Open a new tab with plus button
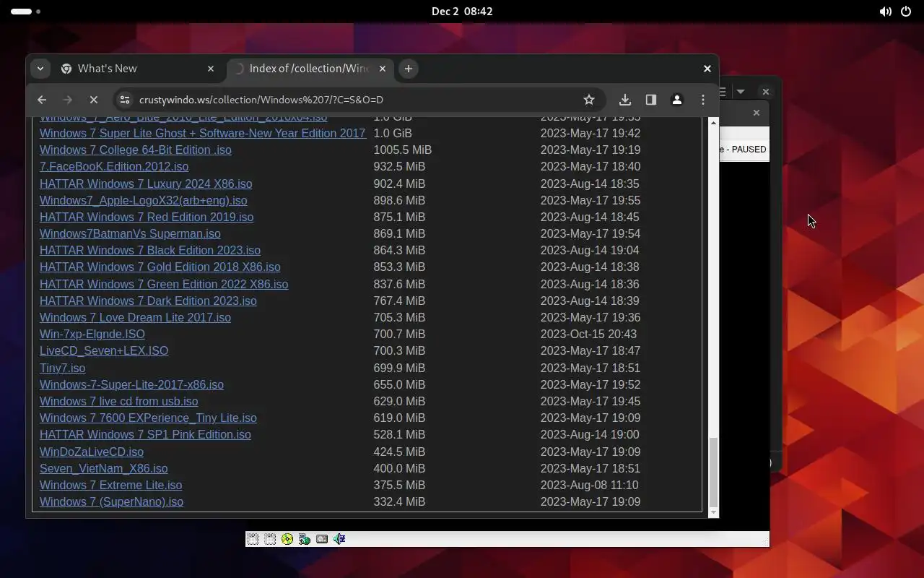Image resolution: width=924 pixels, height=578 pixels. click(409, 69)
